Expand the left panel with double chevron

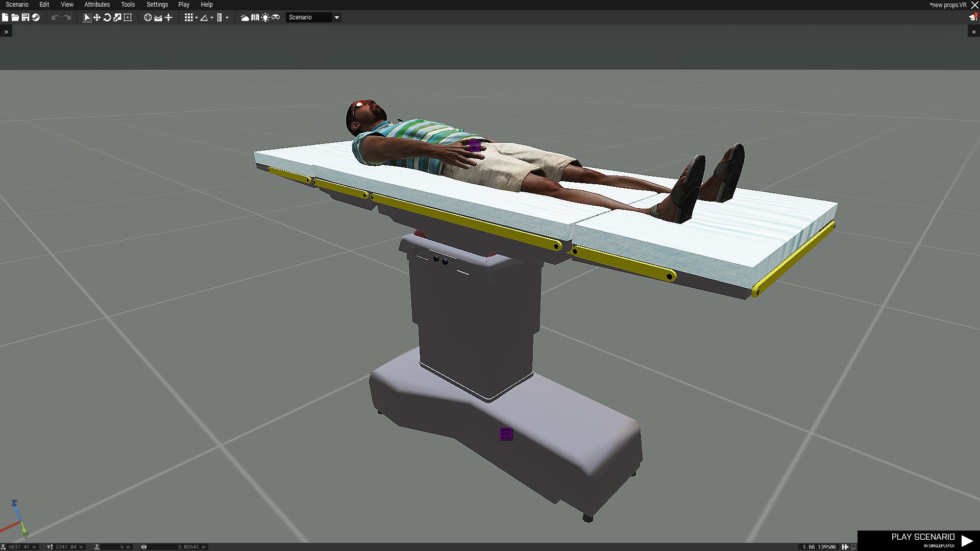pyautogui.click(x=6, y=32)
